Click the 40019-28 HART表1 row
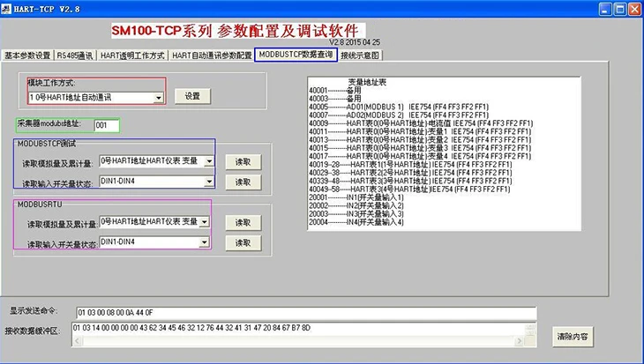This screenshot has width=644, height=364. pyautogui.click(x=410, y=165)
